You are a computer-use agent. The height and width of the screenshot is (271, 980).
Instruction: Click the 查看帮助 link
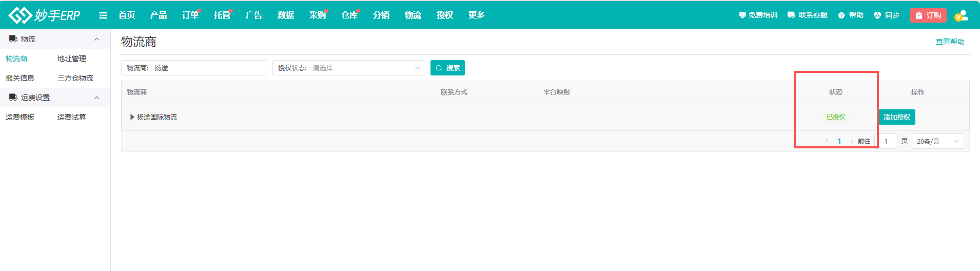tap(950, 42)
